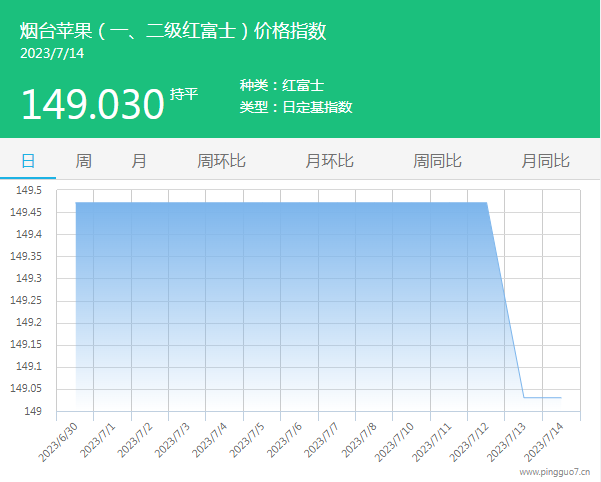Switch to the 周 (weekly) tab
The image size is (601, 482).
83,161
